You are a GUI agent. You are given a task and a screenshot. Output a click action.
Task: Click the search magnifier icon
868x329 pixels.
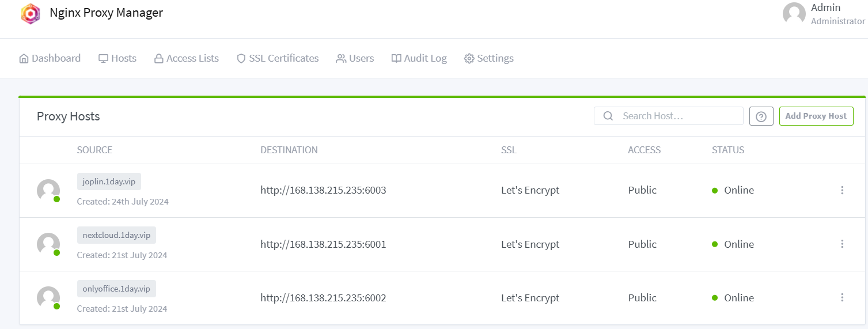click(608, 116)
